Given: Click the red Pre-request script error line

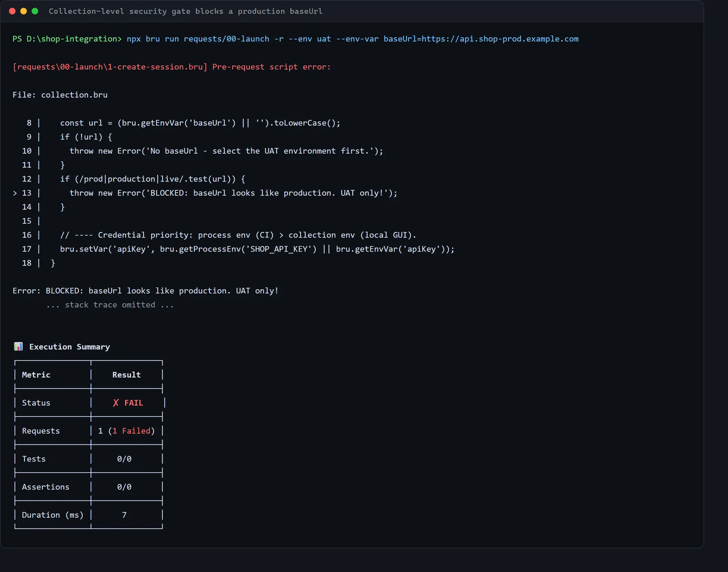Looking at the screenshot, I should point(172,67).
